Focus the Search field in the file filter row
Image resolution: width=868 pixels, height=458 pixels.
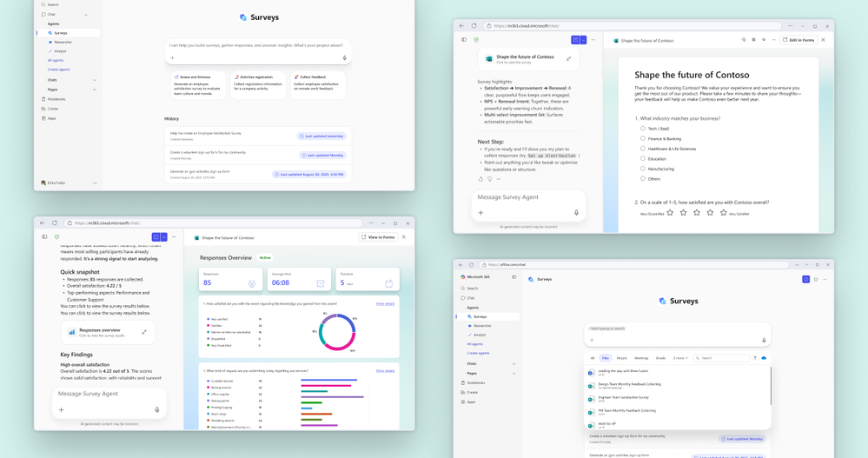point(721,358)
